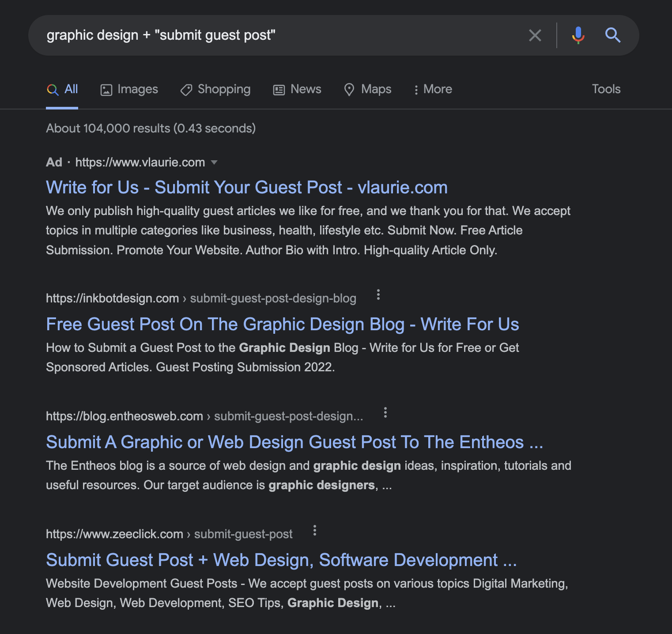Viewport: 672px width, 634px height.
Task: Click the Entheos blog description snippet
Action: tap(309, 475)
